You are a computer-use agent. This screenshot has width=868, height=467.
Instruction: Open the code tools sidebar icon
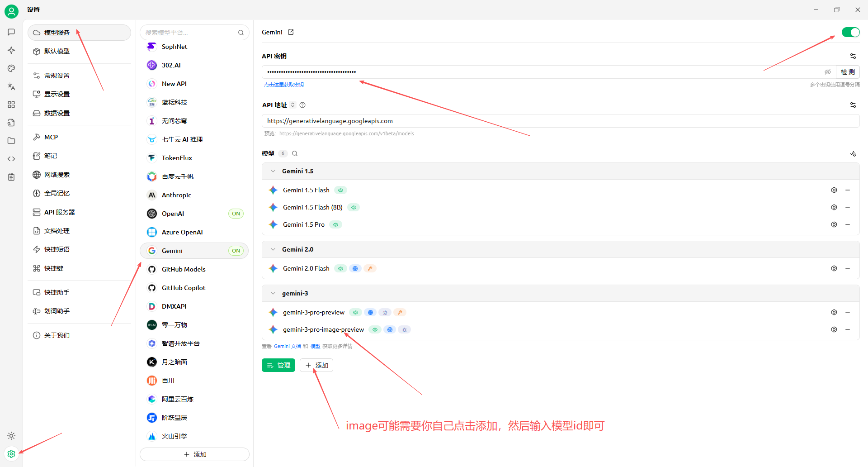tap(11, 159)
